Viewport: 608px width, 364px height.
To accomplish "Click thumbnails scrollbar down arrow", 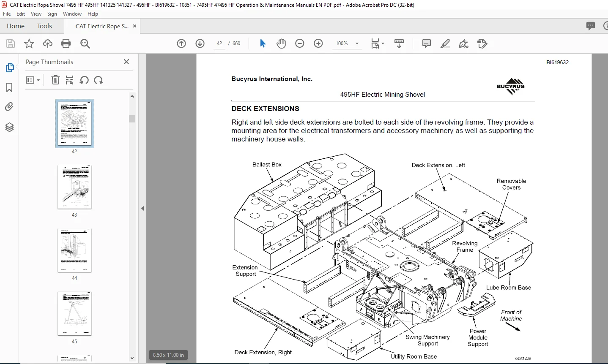I will pyautogui.click(x=132, y=358).
